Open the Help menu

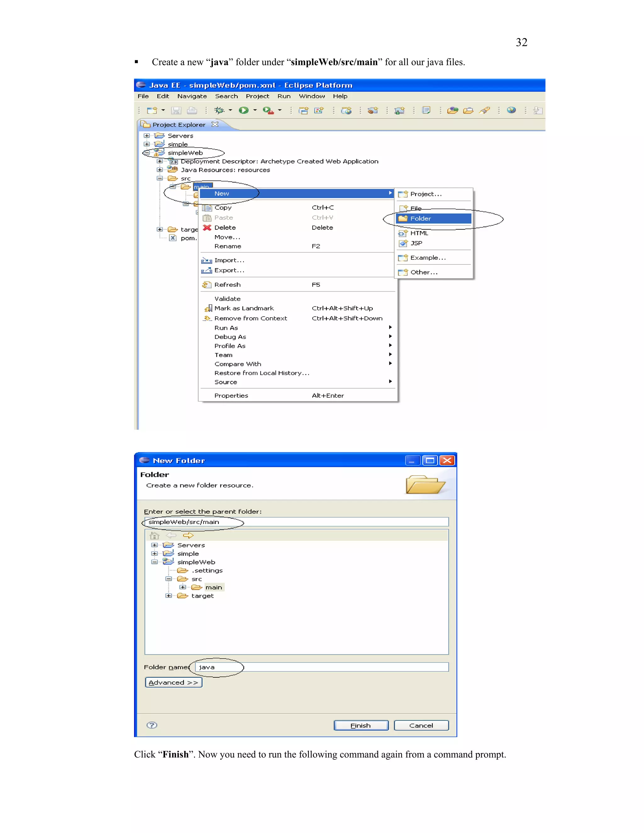340,96
